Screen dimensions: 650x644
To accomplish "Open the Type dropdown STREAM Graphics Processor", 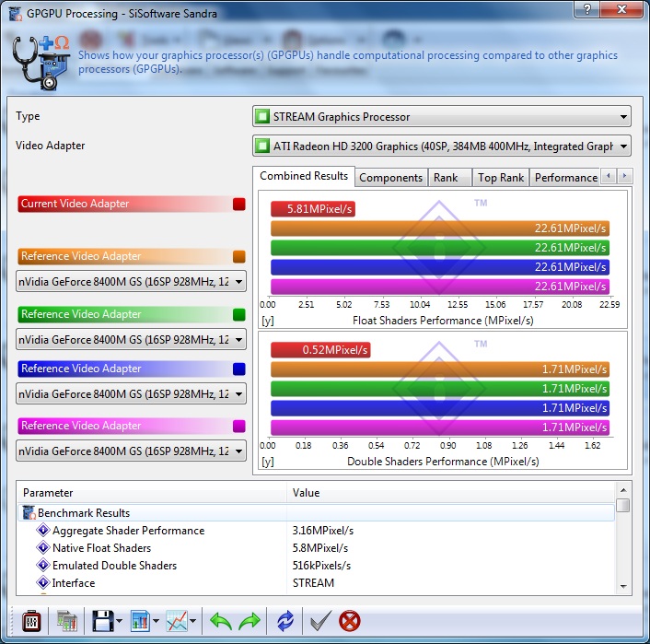I will pos(442,117).
